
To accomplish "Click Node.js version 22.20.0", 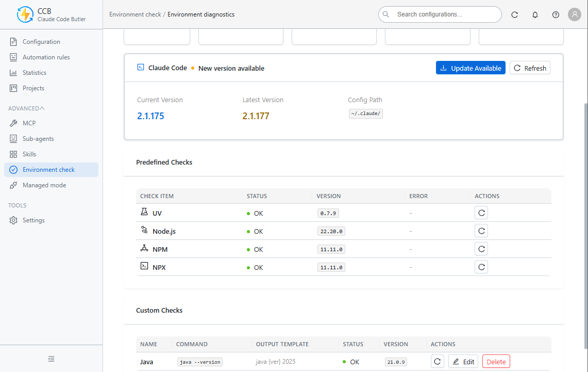I will [x=331, y=231].
